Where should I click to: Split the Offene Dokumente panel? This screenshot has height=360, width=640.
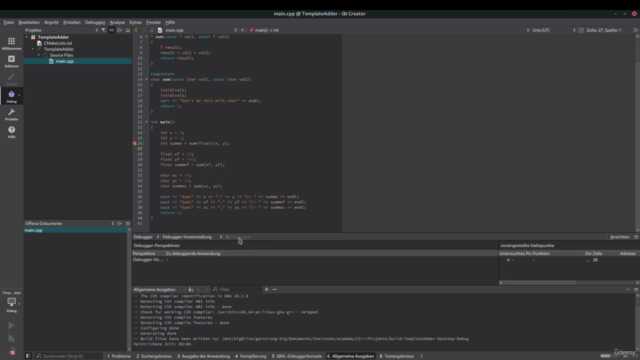click(120, 224)
